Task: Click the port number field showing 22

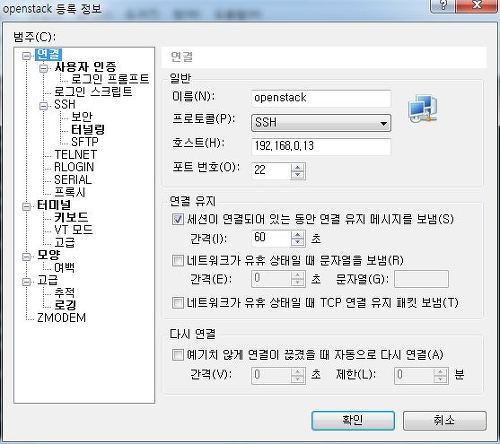Action: pyautogui.click(x=271, y=171)
